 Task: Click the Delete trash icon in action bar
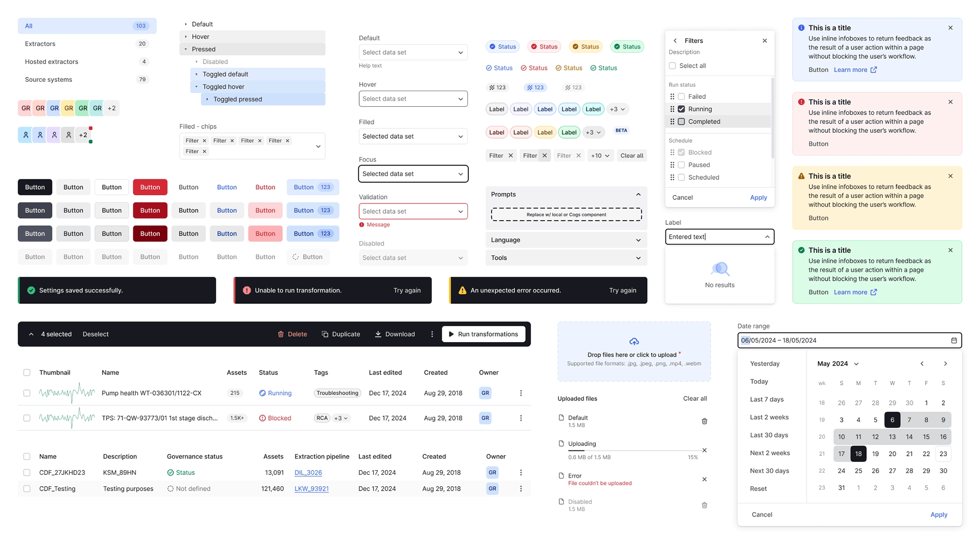click(x=281, y=334)
